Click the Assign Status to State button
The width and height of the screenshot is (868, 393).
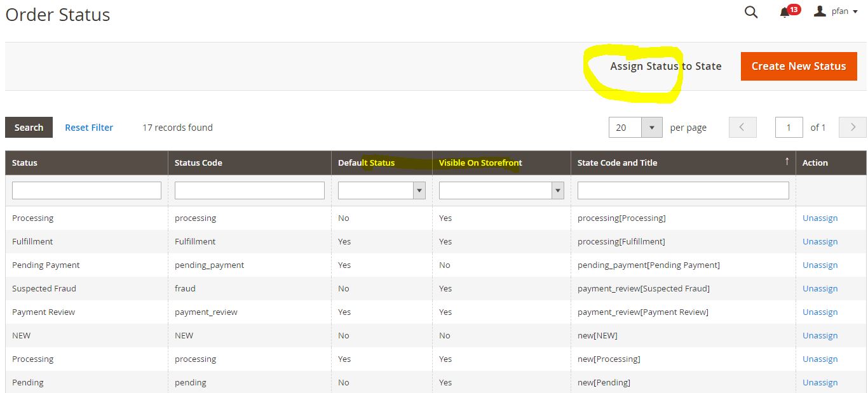coord(665,66)
